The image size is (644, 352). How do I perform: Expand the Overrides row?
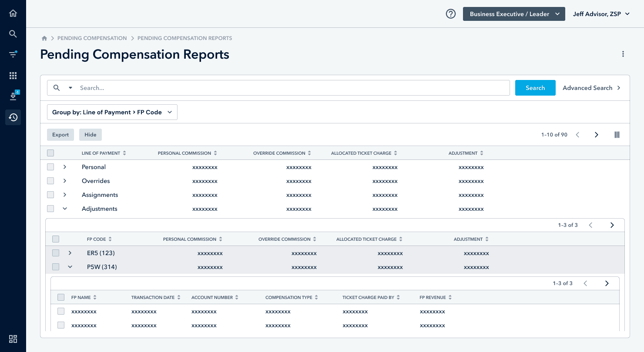(65, 181)
